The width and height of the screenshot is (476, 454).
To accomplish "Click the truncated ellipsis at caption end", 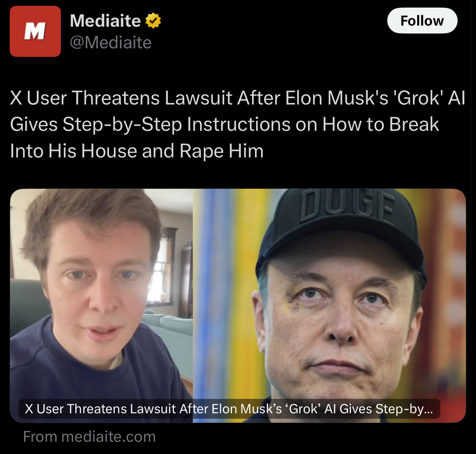I will [428, 409].
